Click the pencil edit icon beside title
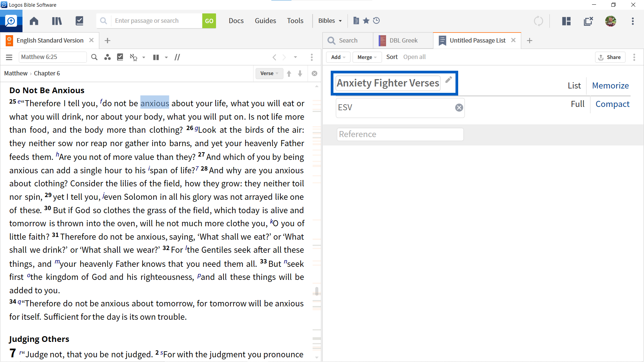The height and width of the screenshot is (362, 644). (x=448, y=80)
